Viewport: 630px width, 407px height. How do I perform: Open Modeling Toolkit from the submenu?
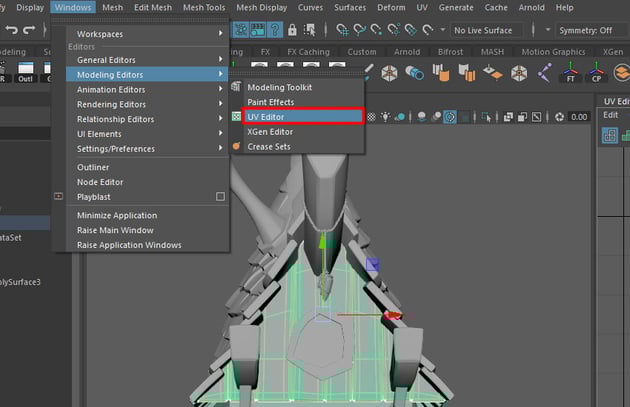280,87
